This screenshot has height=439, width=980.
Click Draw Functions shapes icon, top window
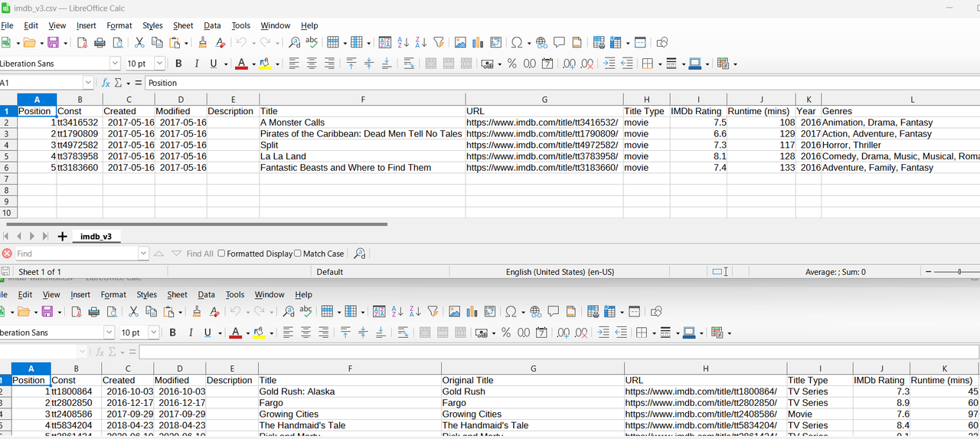point(663,42)
